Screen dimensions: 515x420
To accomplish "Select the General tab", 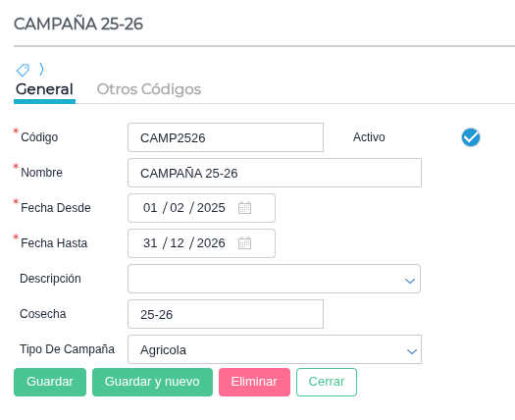I will [x=44, y=89].
